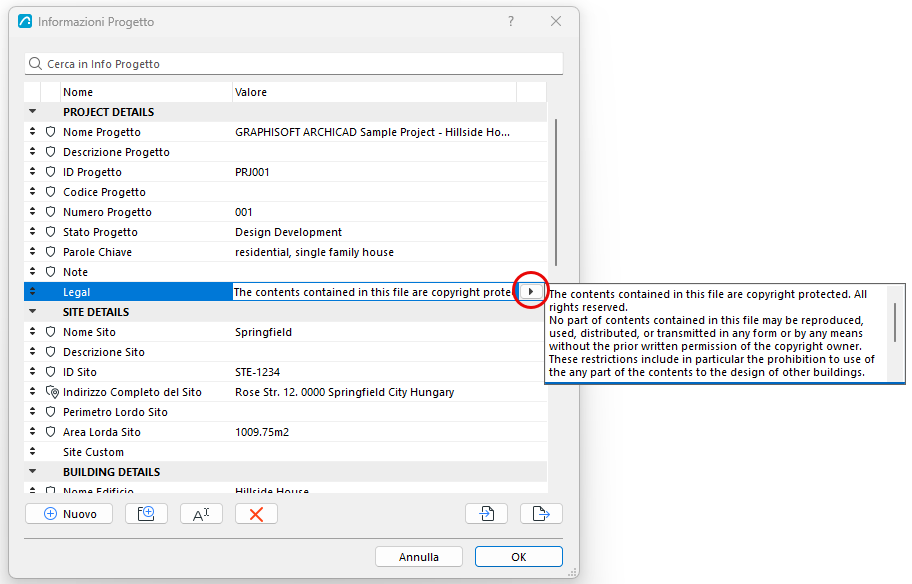912x584 pixels.
Task: Select the Codice Progetto row
Action: [x=286, y=192]
